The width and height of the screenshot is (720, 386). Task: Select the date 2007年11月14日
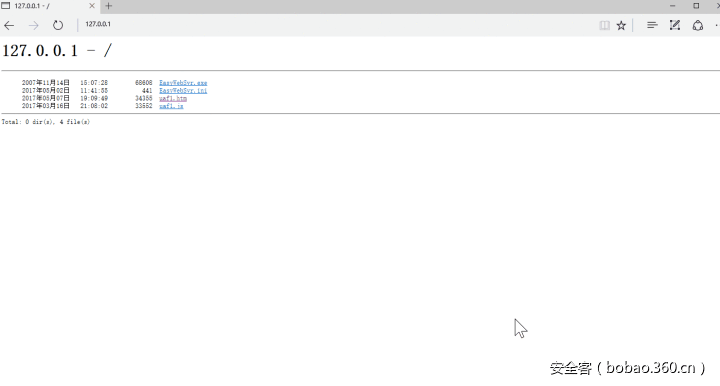pos(45,83)
